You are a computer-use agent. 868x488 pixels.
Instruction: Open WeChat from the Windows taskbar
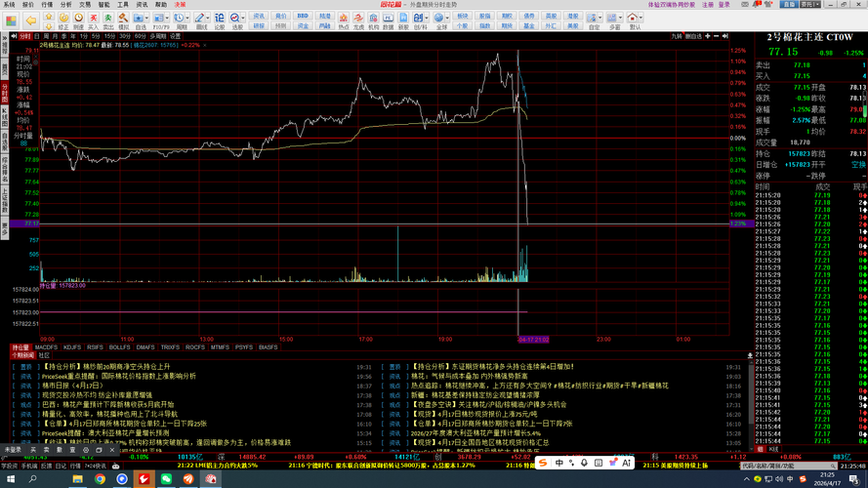tap(166, 478)
